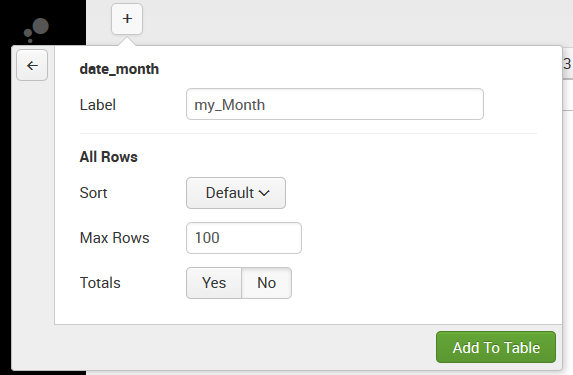The height and width of the screenshot is (375, 573).
Task: Select No for Totals
Action: 266,283
